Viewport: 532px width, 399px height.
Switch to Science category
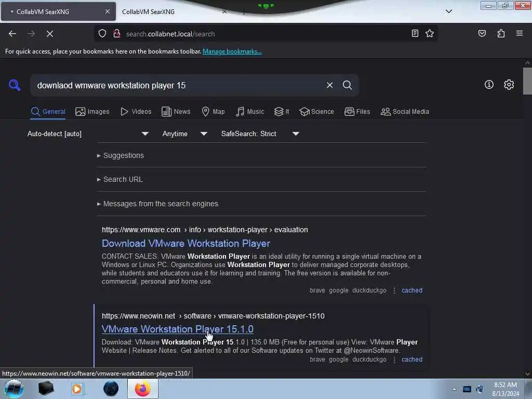[317, 111]
